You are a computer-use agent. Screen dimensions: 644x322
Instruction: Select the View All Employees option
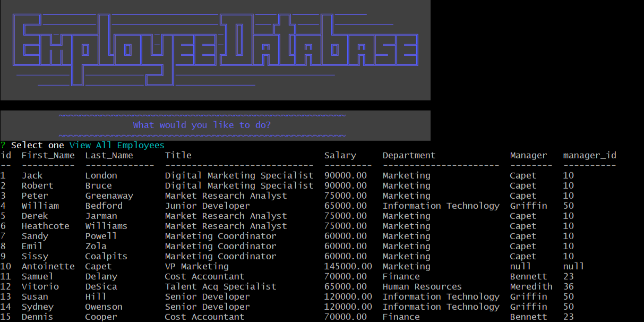(x=116, y=145)
